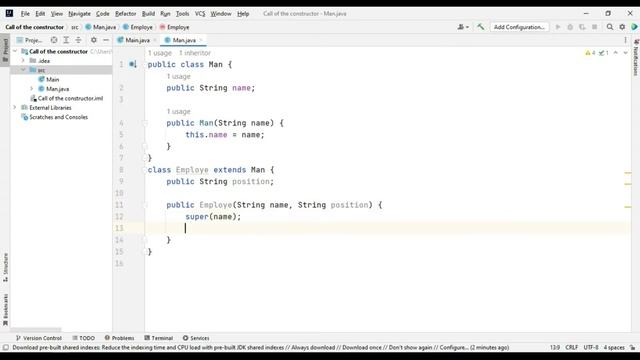Open the Terminal tool window
640x360 pixels.
coord(158,338)
